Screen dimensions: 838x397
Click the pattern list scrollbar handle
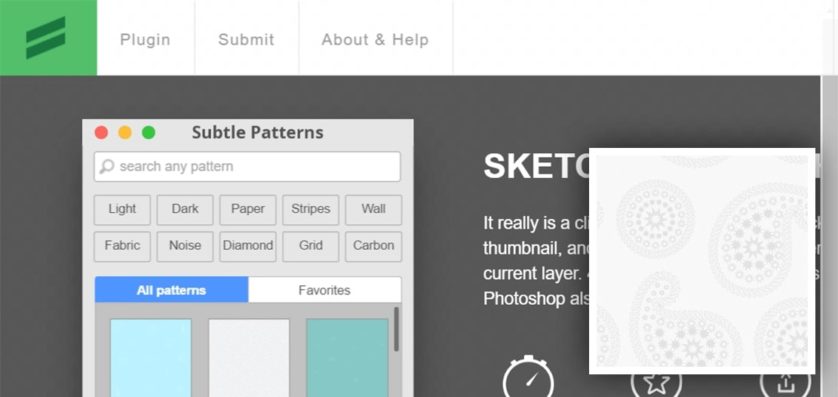click(x=396, y=329)
